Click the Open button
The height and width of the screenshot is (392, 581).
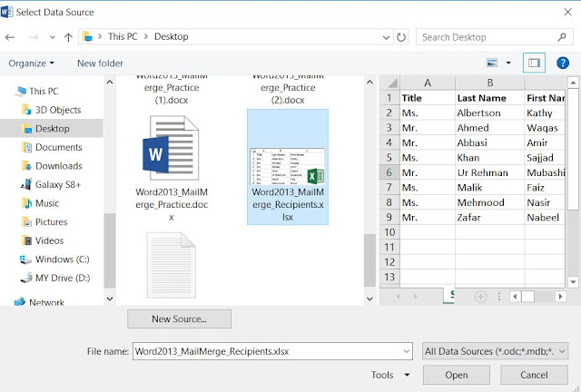[457, 375]
